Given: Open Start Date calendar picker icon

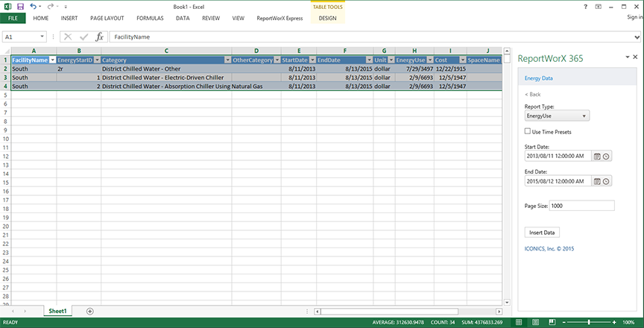Looking at the screenshot, I should (597, 156).
